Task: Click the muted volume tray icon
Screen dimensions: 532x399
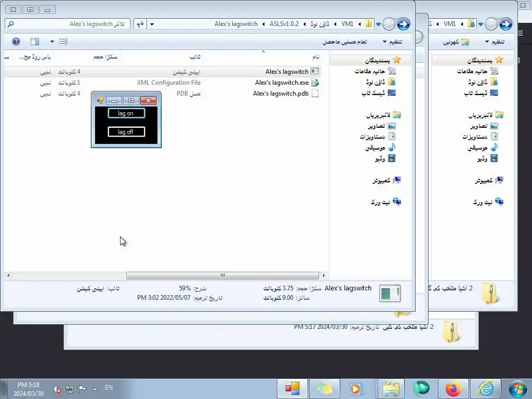Action: tap(57, 389)
